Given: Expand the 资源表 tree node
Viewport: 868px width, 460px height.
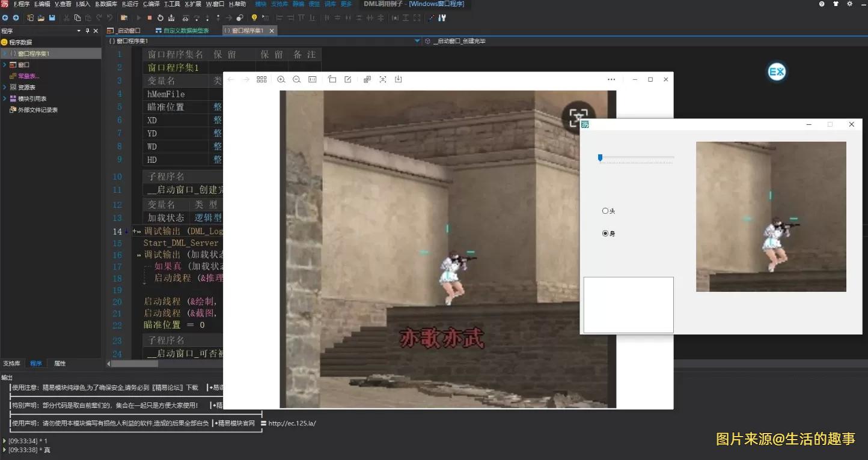Looking at the screenshot, I should 5,87.
